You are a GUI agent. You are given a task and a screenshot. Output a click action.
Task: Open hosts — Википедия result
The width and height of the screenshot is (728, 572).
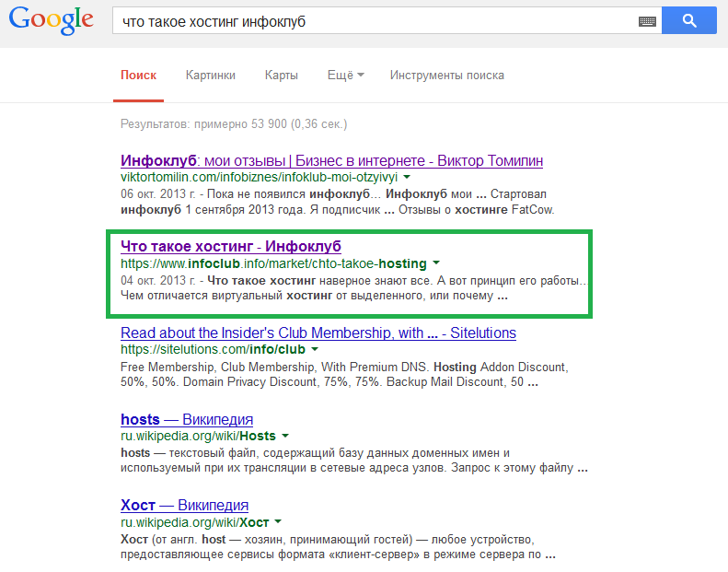tap(187, 420)
